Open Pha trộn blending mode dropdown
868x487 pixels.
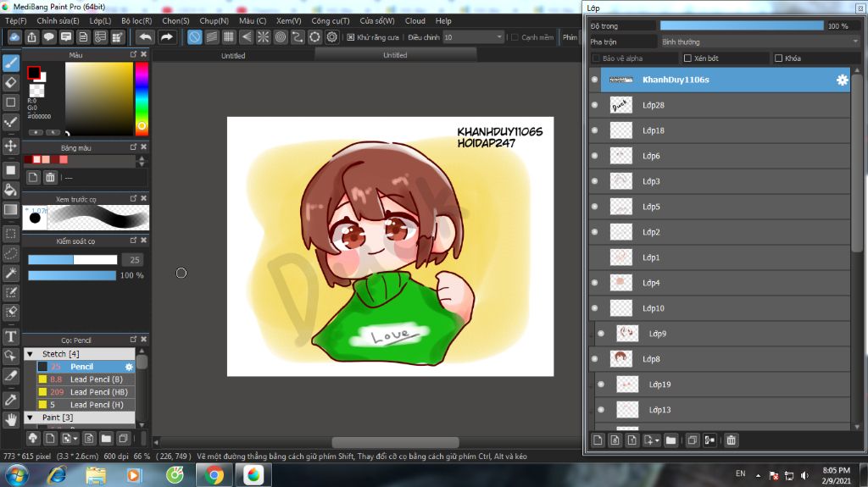coord(759,42)
